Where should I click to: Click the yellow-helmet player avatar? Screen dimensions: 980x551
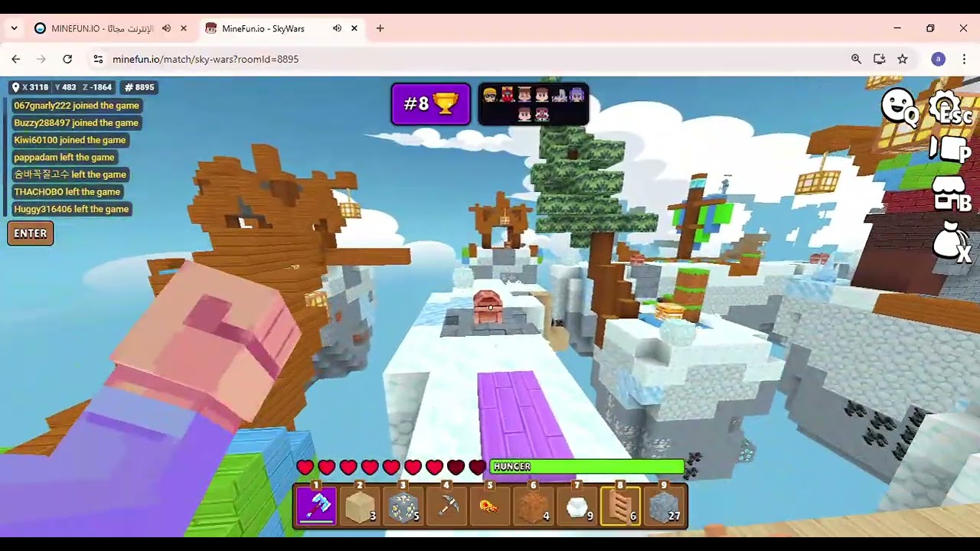click(490, 95)
